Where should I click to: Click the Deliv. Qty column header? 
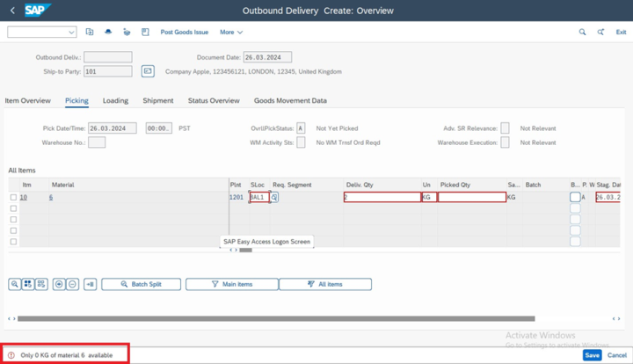pyautogui.click(x=360, y=185)
